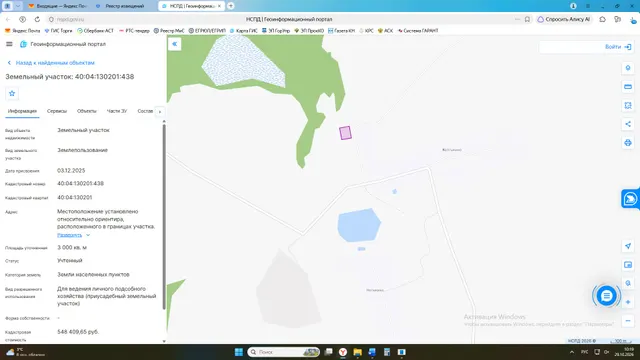Locate my position with the navigation arrow
The width and height of the screenshot is (640, 360).
coord(628,246)
